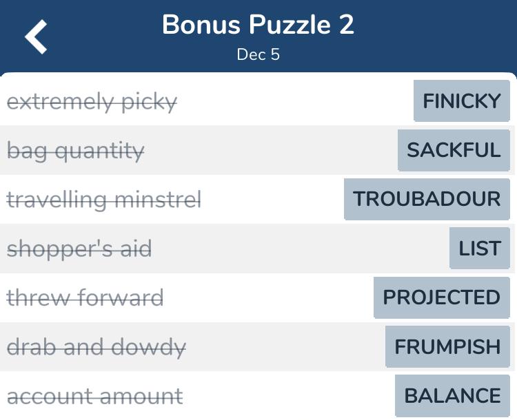Viewport: 517px width, 420px height.
Task: Tap the LIST answer tile
Action: 480,248
